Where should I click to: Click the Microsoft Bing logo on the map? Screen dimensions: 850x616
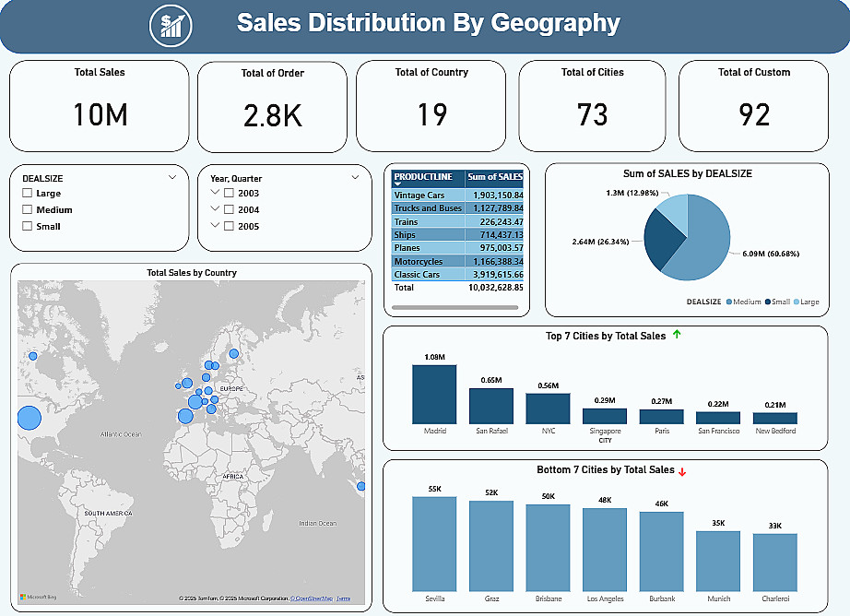tap(38, 597)
